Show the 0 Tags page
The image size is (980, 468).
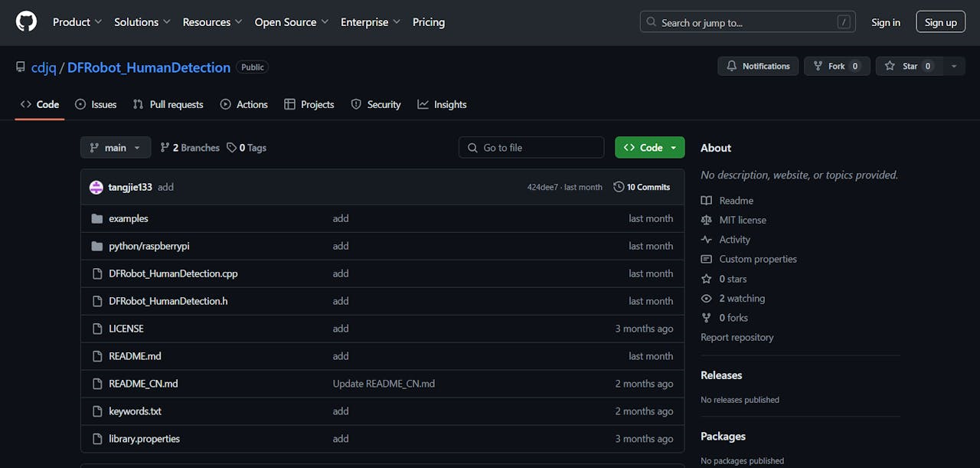(247, 148)
